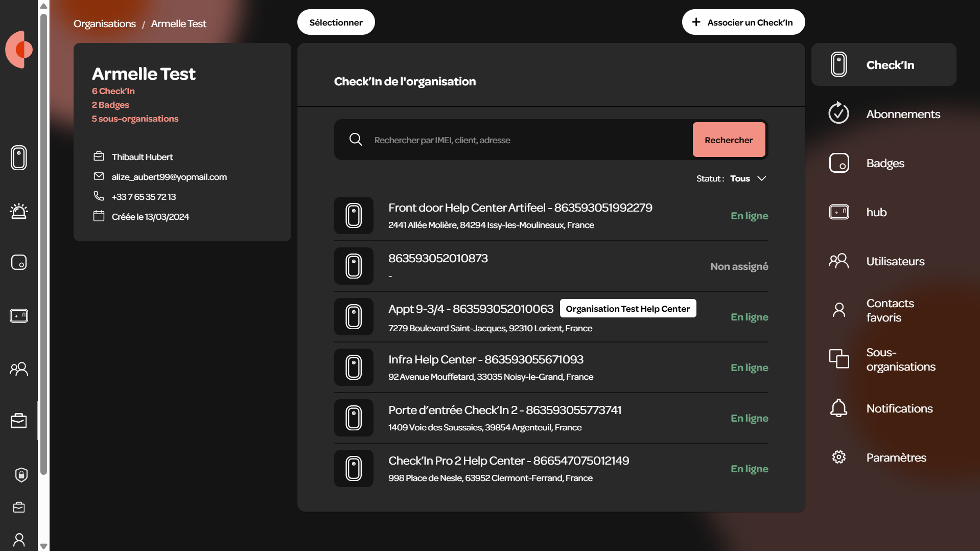Open the alarm siren icon in the left sidebar

point(19,211)
